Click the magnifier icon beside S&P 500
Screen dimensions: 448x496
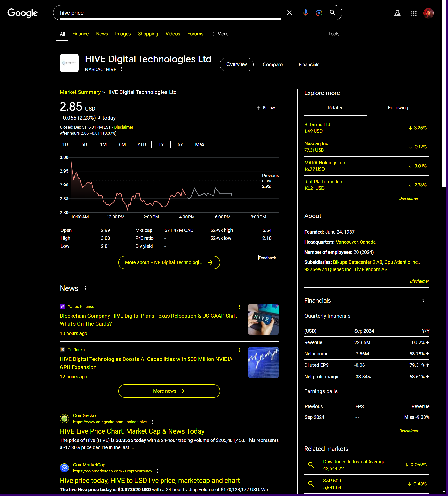point(311,484)
